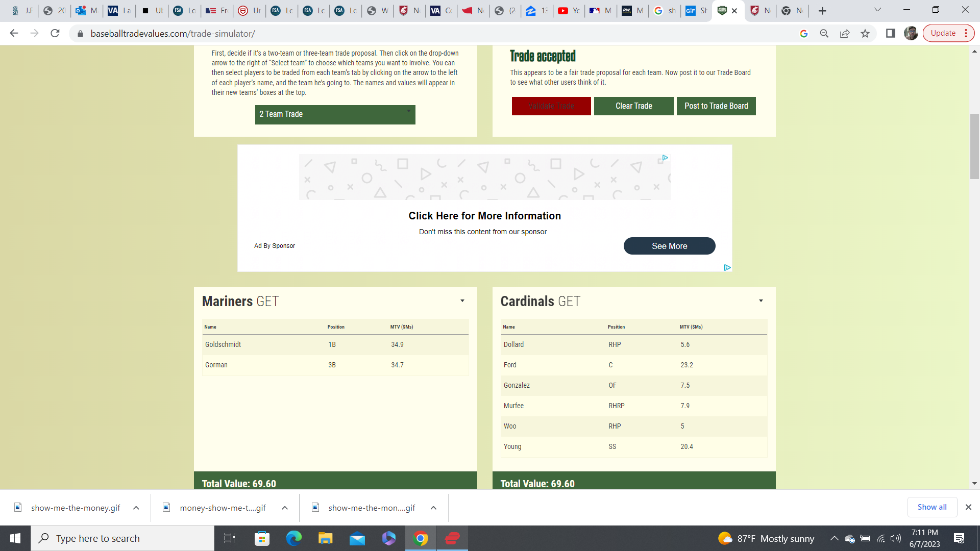Open a new browser tab

pos(822,11)
